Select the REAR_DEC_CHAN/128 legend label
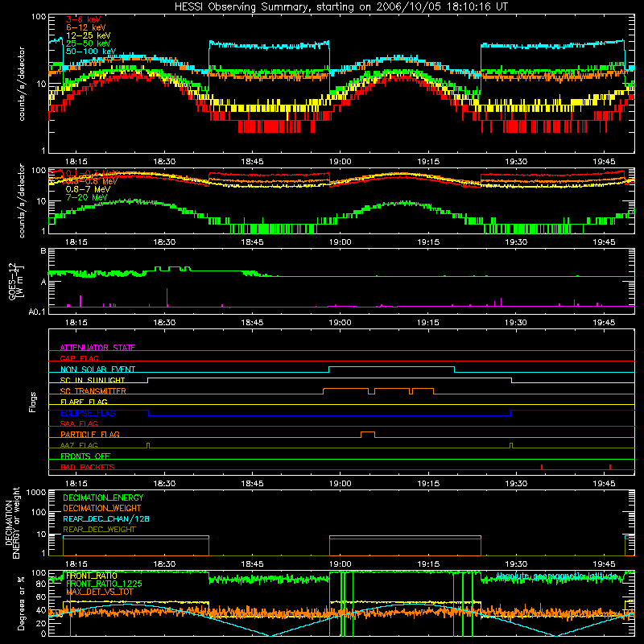This screenshot has width=644, height=644. coord(106,518)
